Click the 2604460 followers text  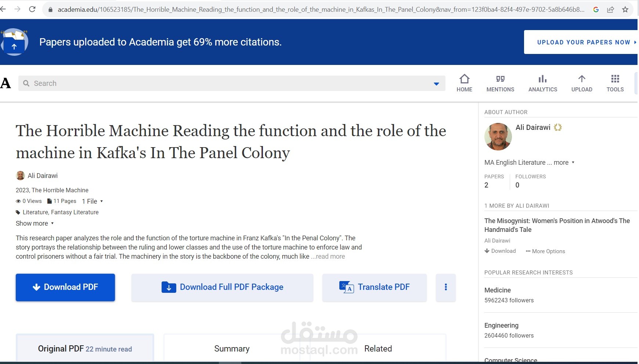(509, 335)
